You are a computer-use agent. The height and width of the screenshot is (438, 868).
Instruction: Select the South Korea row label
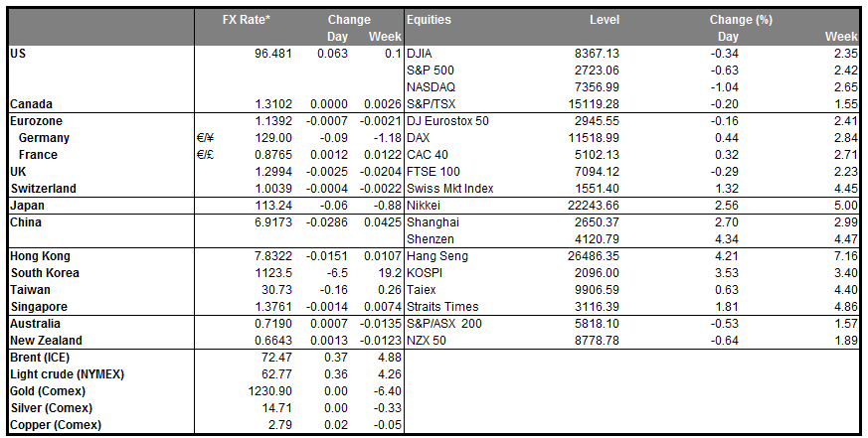tap(45, 272)
